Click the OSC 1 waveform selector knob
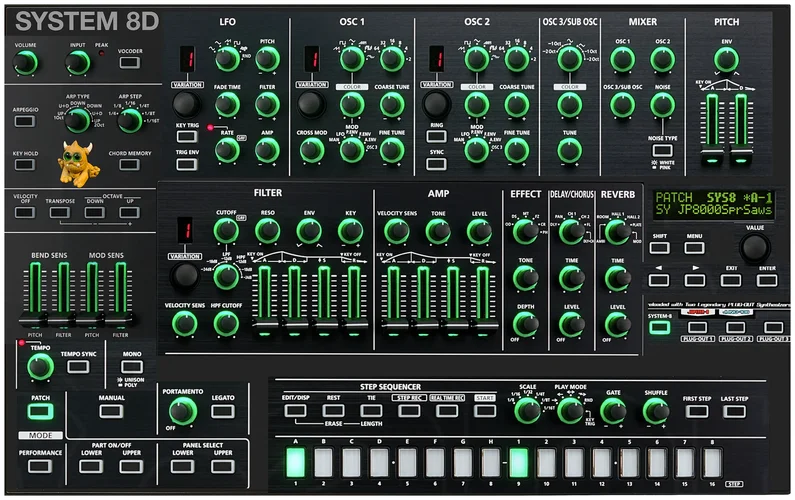Viewport: 795px width, 500px height. 351,59
